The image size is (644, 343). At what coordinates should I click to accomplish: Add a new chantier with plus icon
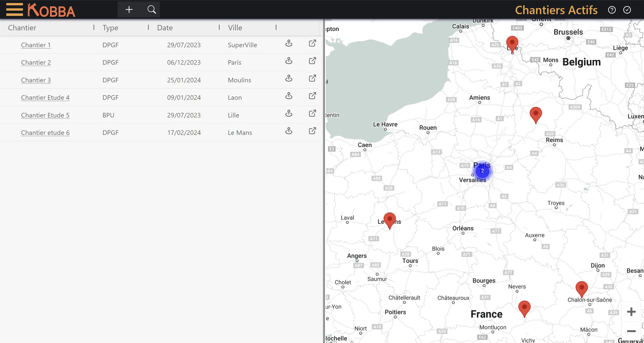[x=129, y=10]
